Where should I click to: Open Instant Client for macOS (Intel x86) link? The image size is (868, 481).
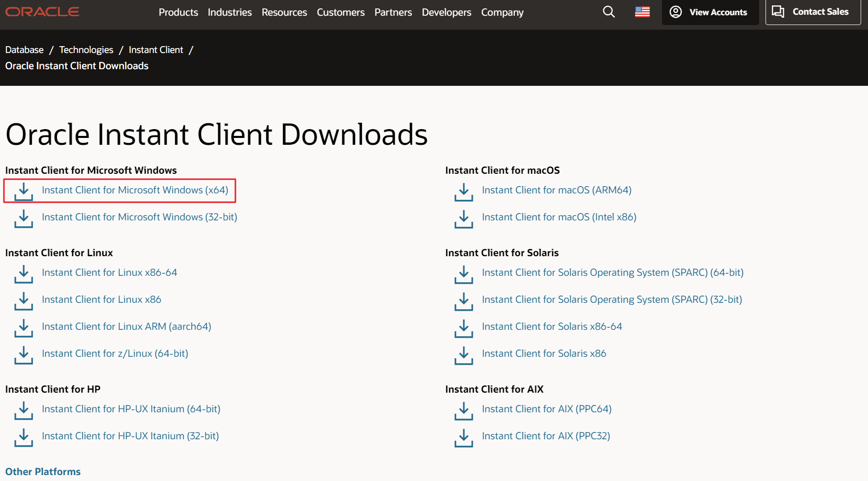[559, 217]
